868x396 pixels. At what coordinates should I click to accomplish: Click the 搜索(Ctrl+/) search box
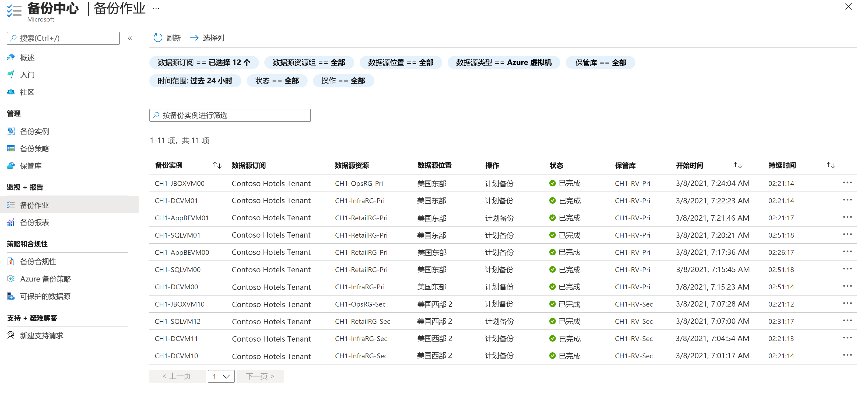click(63, 38)
